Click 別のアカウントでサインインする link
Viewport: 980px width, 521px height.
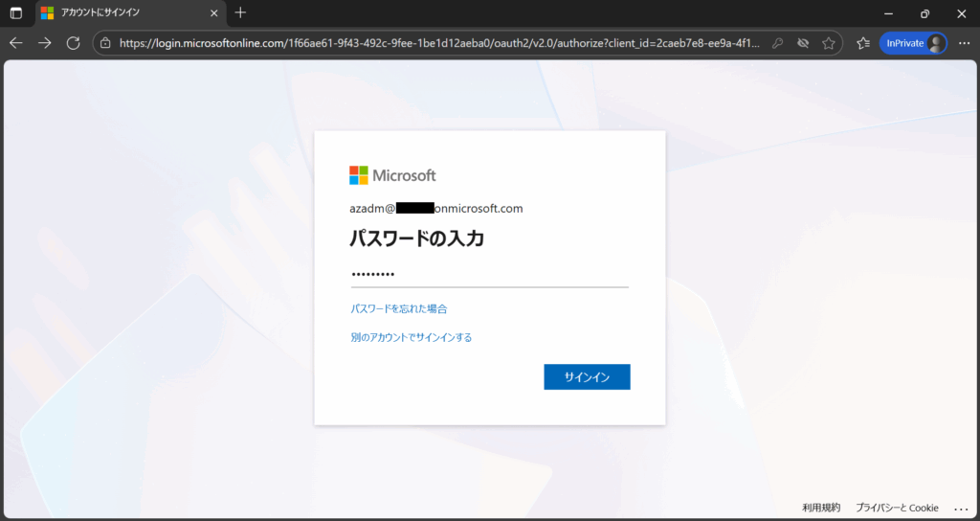click(411, 337)
